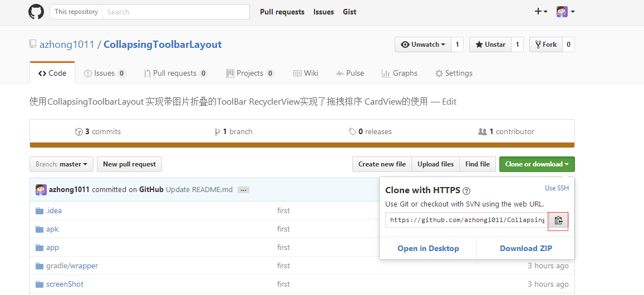Screen dimensions: 644x295
Task: Open the screenShot folder
Action: pos(65,284)
